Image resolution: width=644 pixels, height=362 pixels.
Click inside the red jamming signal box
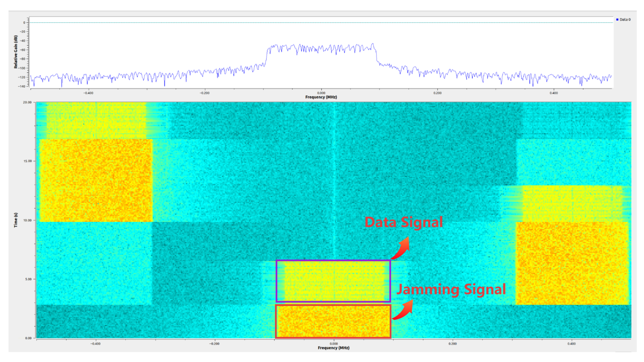click(333, 321)
